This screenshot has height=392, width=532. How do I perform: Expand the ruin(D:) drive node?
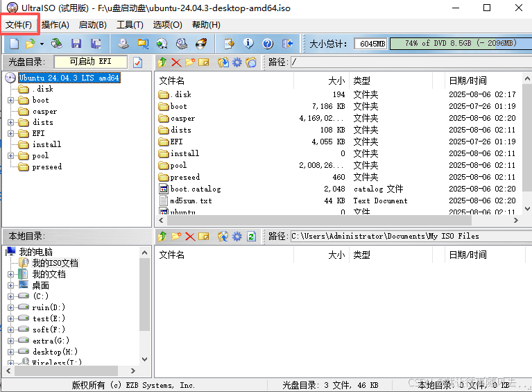tap(11, 307)
